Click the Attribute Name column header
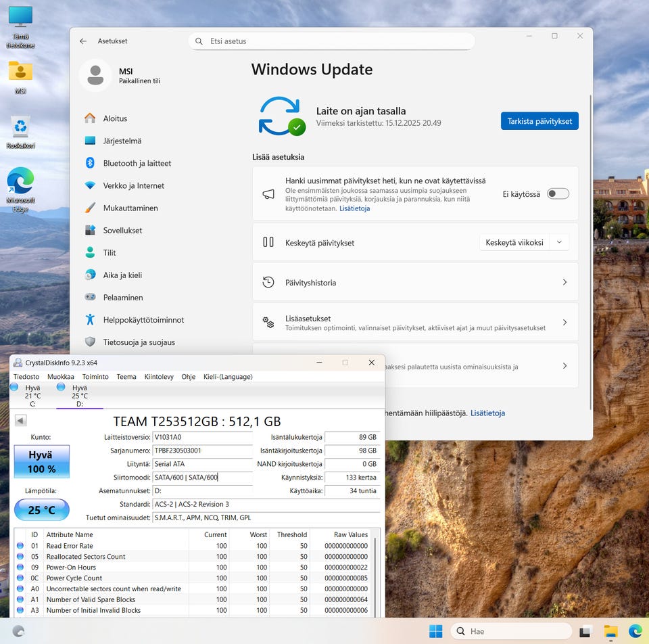The height and width of the screenshot is (644, 649). point(116,534)
